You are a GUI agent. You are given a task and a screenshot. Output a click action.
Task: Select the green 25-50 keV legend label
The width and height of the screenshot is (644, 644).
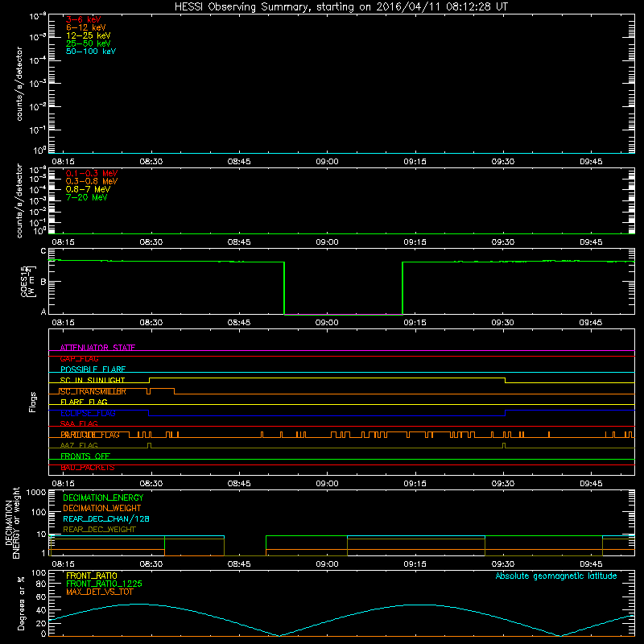(89, 43)
